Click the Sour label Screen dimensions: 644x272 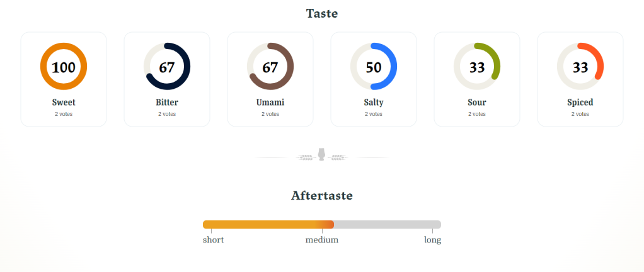(x=477, y=102)
